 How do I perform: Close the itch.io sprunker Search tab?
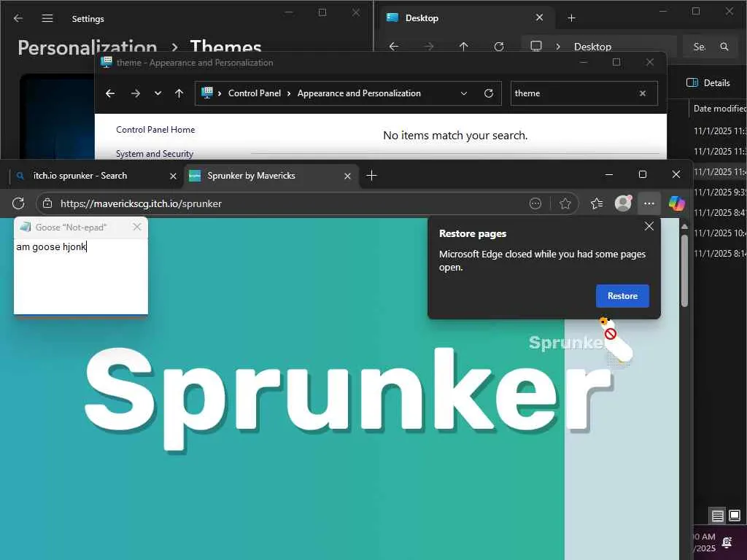tap(174, 176)
